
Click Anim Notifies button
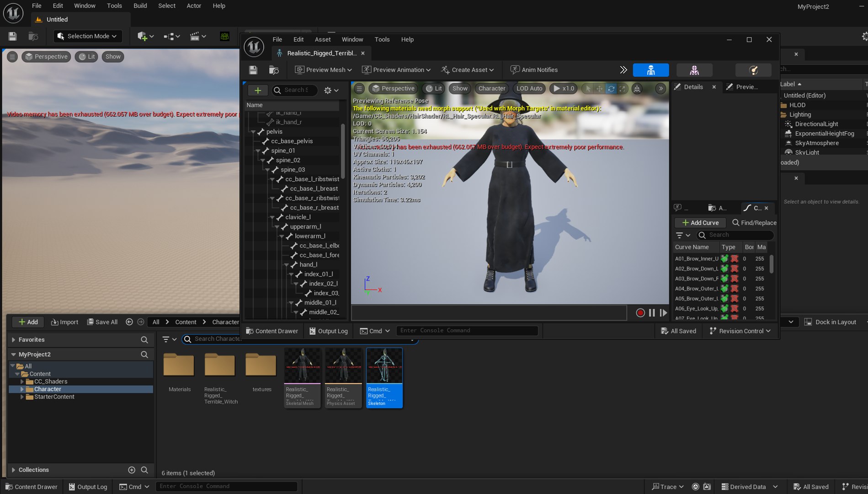[534, 70]
